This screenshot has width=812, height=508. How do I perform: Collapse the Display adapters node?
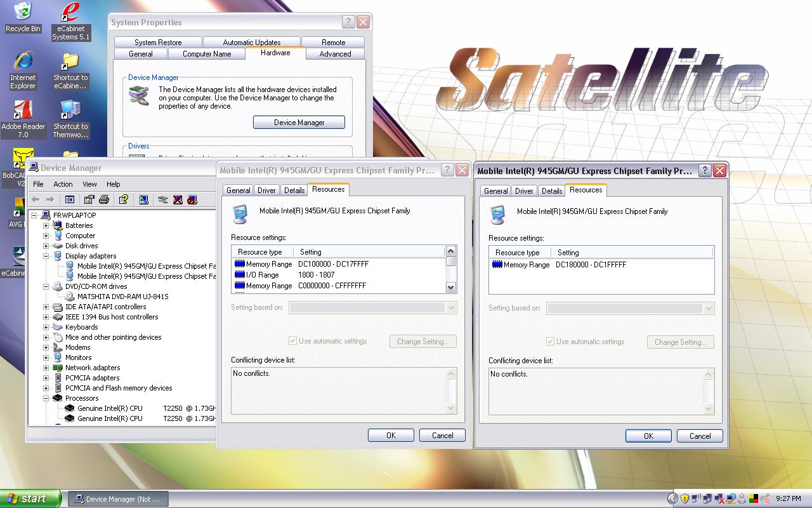coord(46,256)
